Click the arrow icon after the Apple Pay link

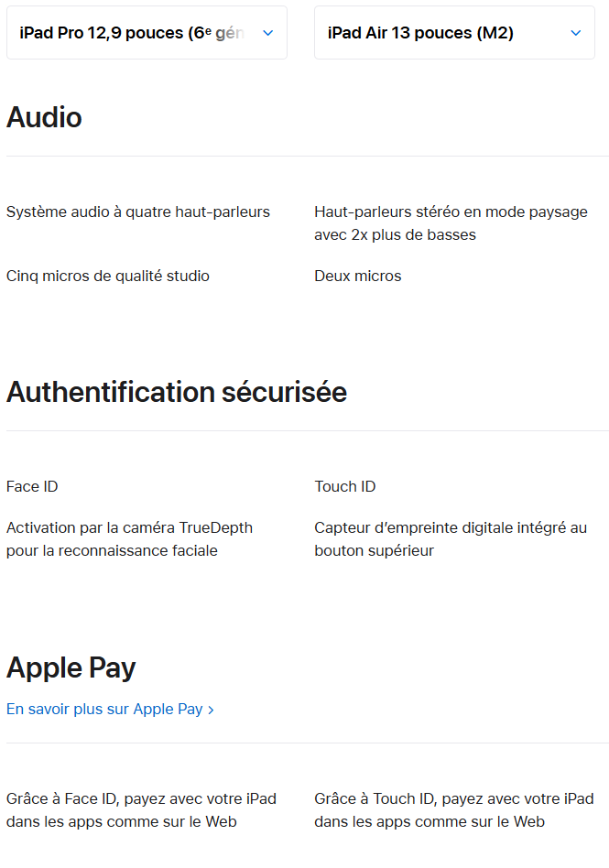click(211, 710)
